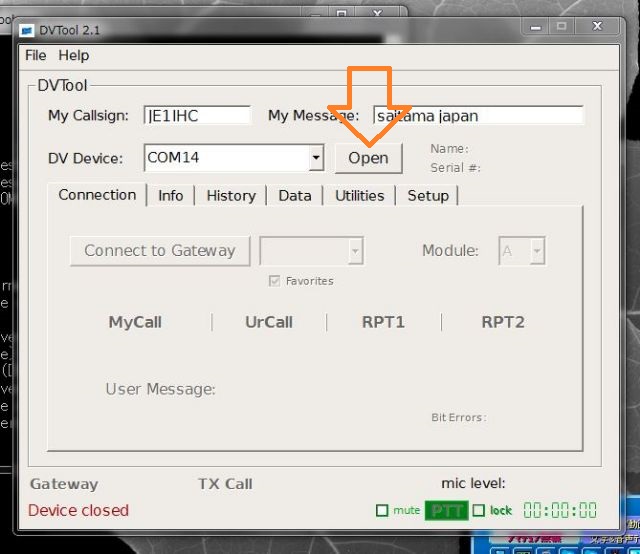640x554 pixels.
Task: Open the File menu
Action: [x=36, y=55]
